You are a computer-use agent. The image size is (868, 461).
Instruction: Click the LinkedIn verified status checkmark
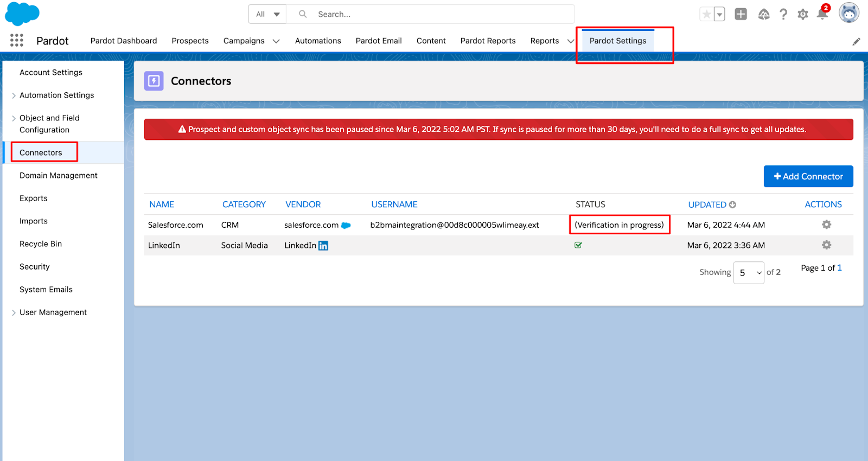tap(578, 245)
